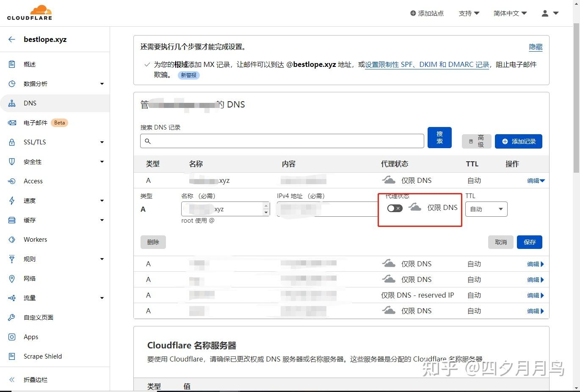Screen dimensions: 580x392
Task: Click the 名称 (必需) input field
Action: click(225, 209)
